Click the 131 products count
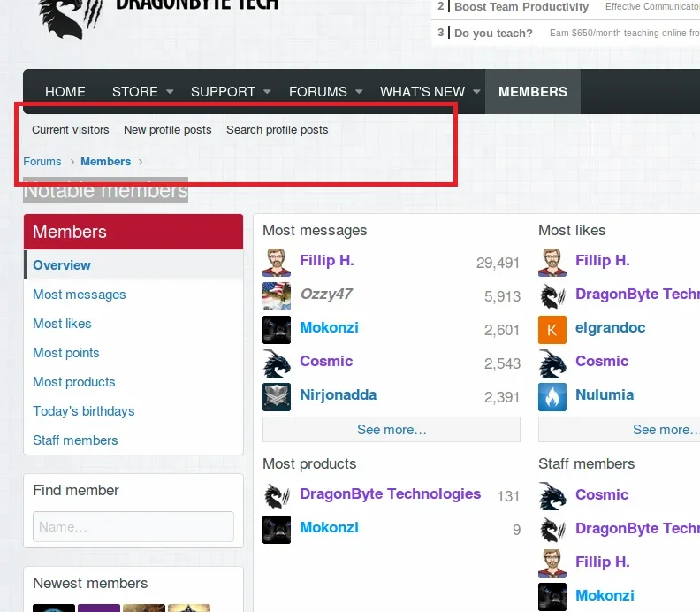Viewport: 700px width, 612px height. pyautogui.click(x=508, y=496)
